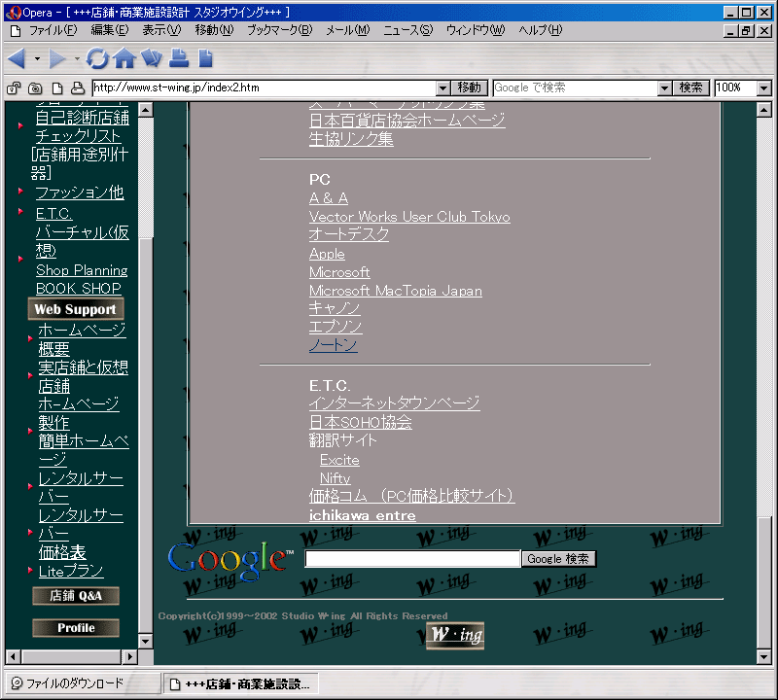Expand the address bar URL dropdown
Screen dimensions: 778x700
pos(443,88)
